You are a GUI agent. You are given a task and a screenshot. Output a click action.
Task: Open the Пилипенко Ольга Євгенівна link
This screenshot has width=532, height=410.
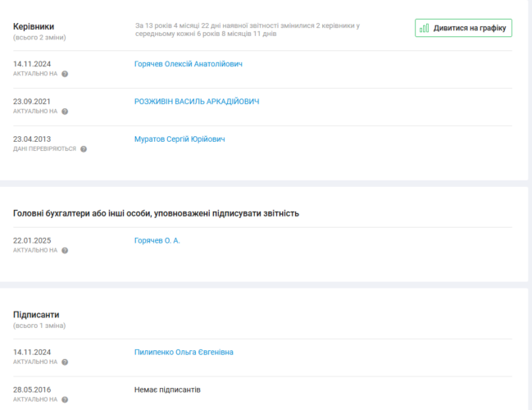pyautogui.click(x=184, y=353)
